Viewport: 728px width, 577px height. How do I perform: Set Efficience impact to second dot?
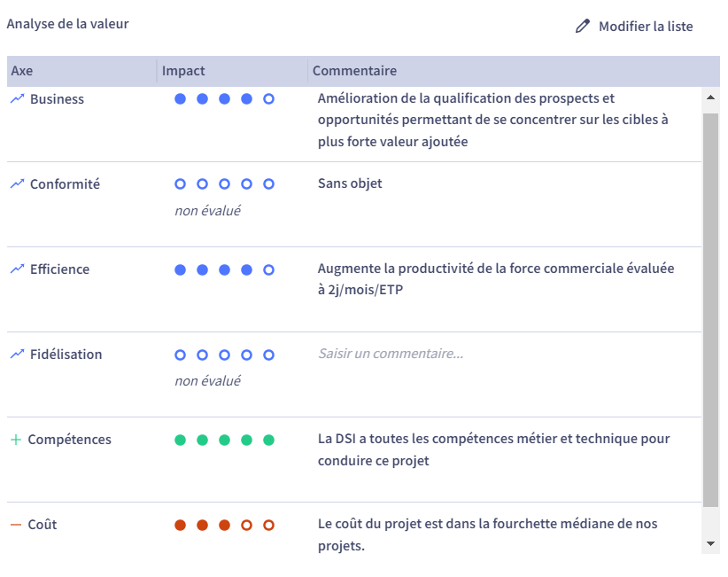pyautogui.click(x=203, y=270)
